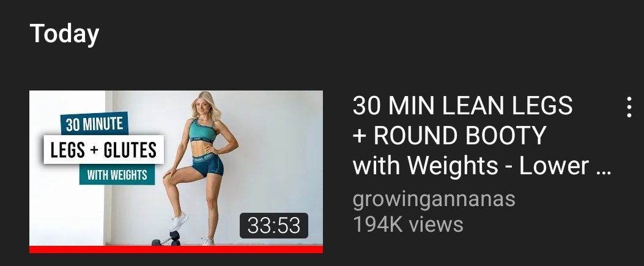Viewport: 644px width, 266px height.
Task: Click the 194K views label
Action: click(408, 224)
